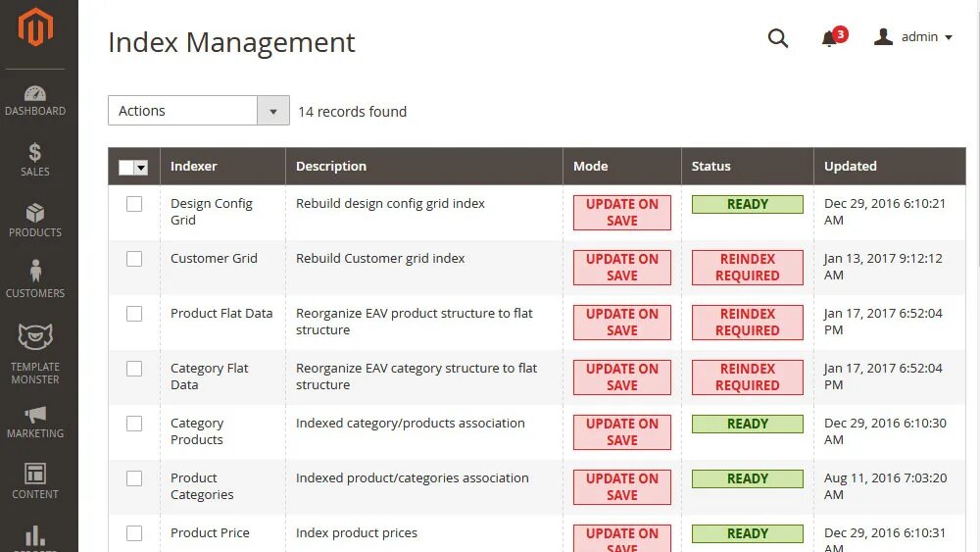
Task: Open the Actions dropdown
Action: click(199, 111)
